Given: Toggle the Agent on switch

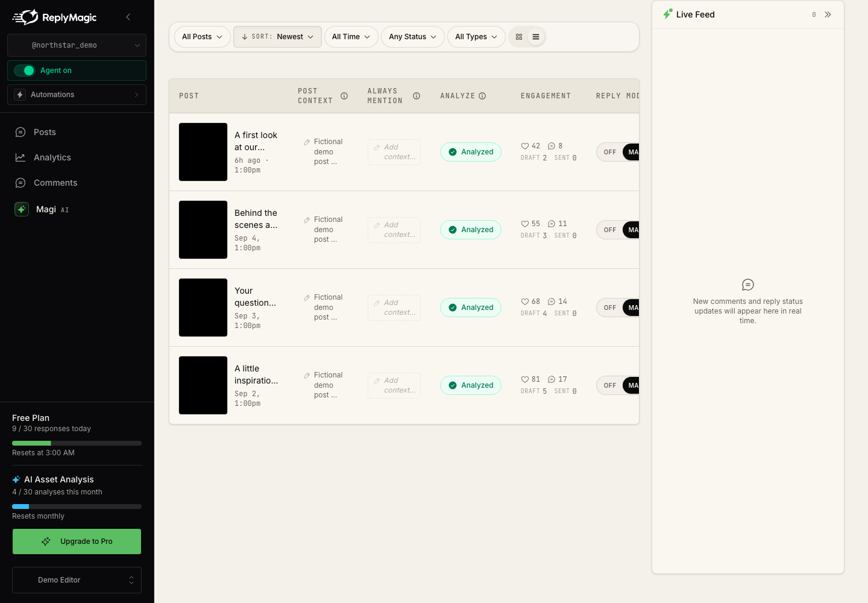Looking at the screenshot, I should pos(25,71).
